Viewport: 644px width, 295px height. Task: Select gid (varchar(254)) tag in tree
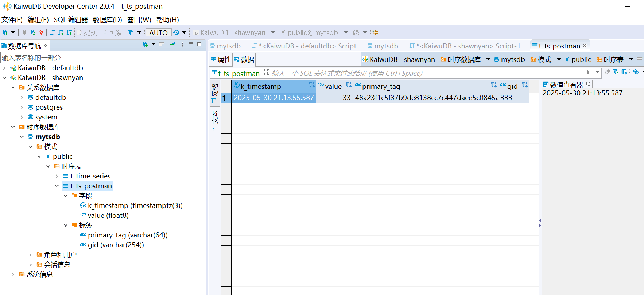coord(116,245)
